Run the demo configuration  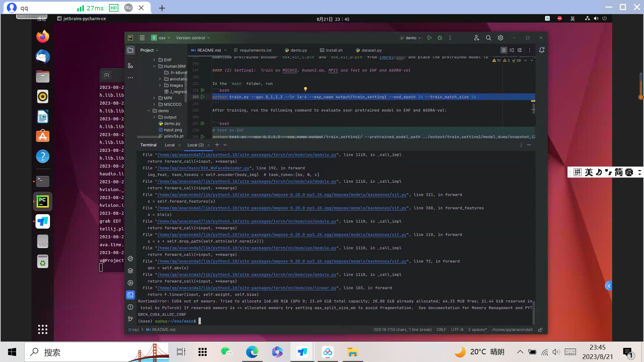coord(430,38)
